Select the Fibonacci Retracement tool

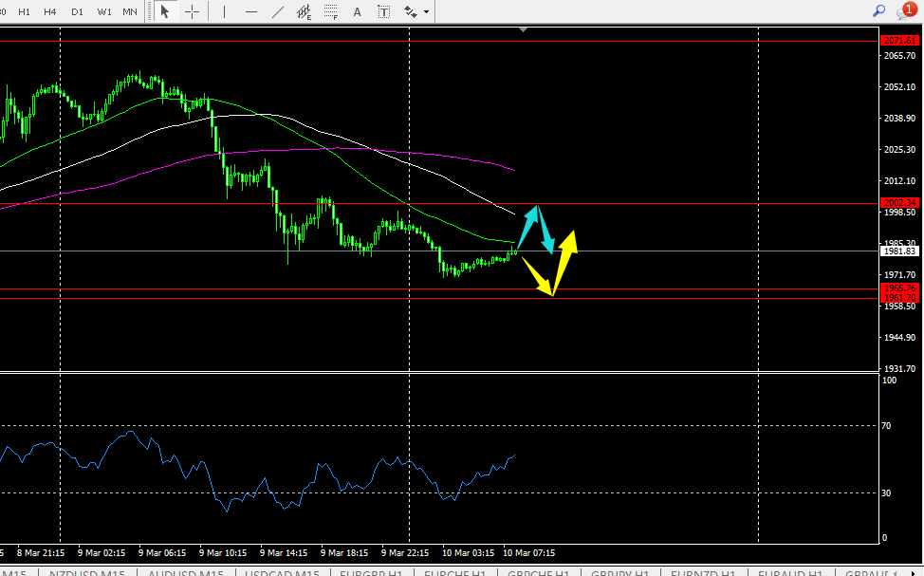pyautogui.click(x=331, y=11)
